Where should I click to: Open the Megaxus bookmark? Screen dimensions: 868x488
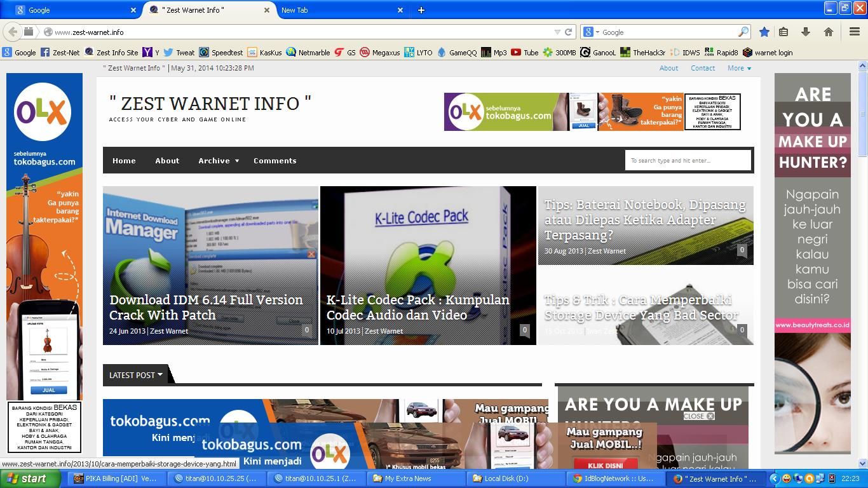(x=380, y=53)
